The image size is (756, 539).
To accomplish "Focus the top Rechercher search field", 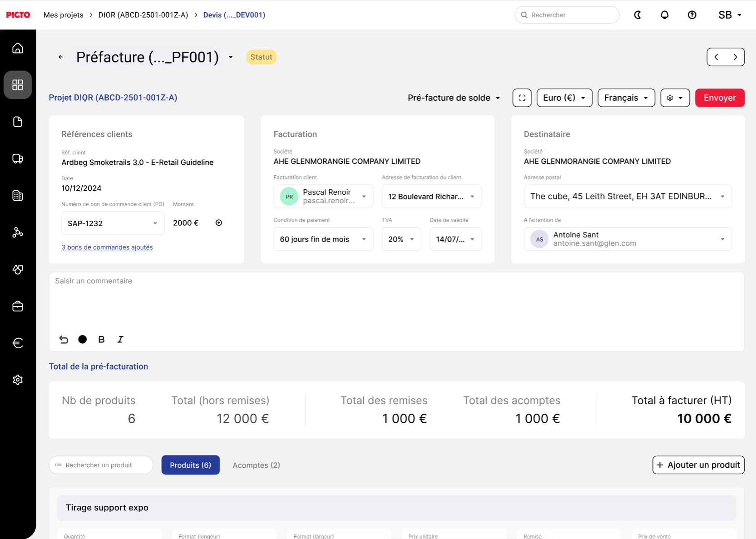I will (x=567, y=15).
